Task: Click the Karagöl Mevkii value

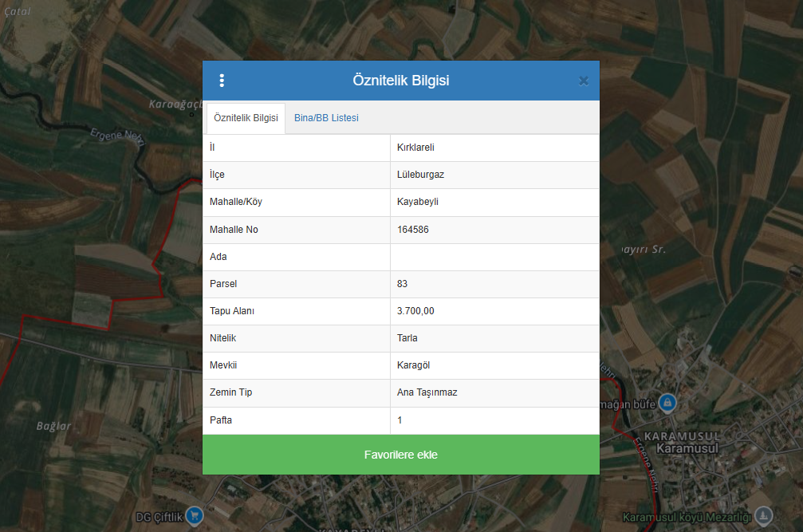Action: [x=413, y=365]
